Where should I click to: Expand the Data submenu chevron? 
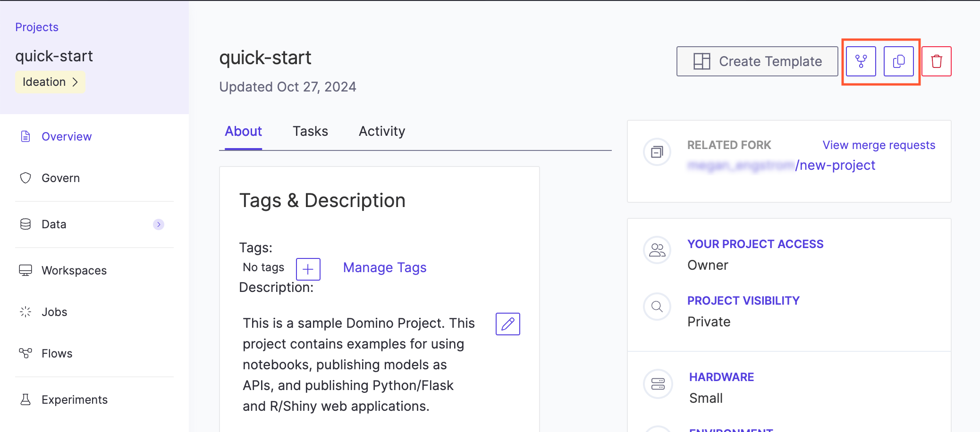click(x=159, y=224)
